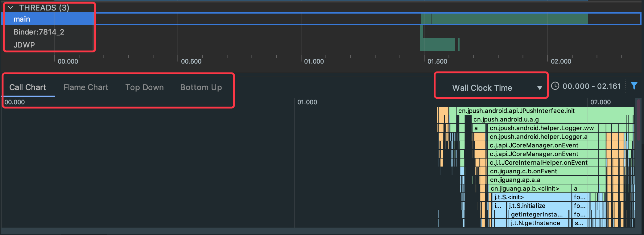Screen dimensions: 644x235
Task: Select the JDWP thread
Action: pyautogui.click(x=24, y=45)
